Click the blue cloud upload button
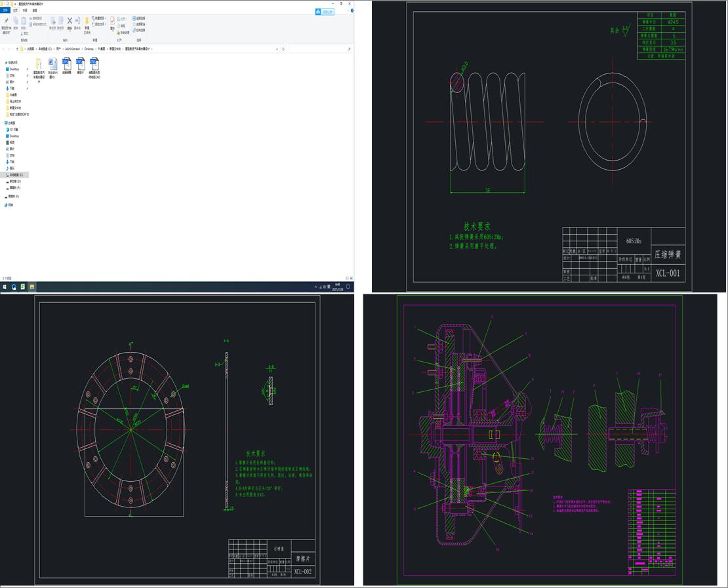Screen dimensions: 728x588 point(325,12)
